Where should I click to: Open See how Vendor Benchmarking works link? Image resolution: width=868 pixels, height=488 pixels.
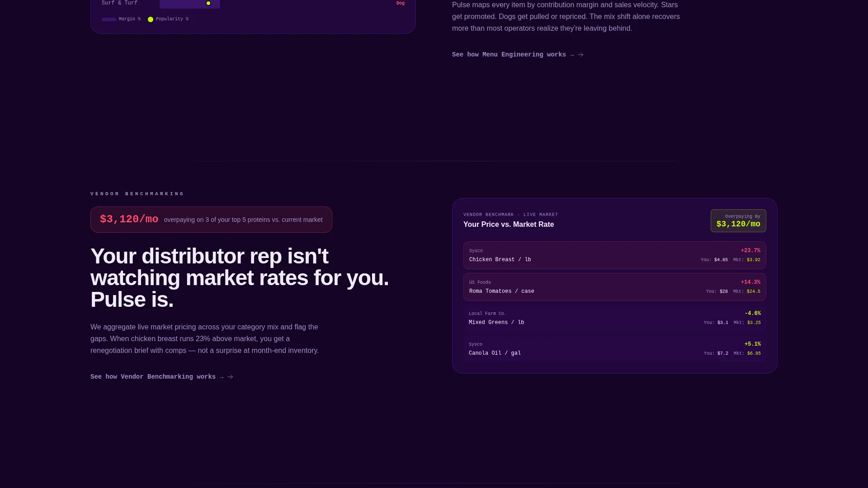click(x=162, y=377)
